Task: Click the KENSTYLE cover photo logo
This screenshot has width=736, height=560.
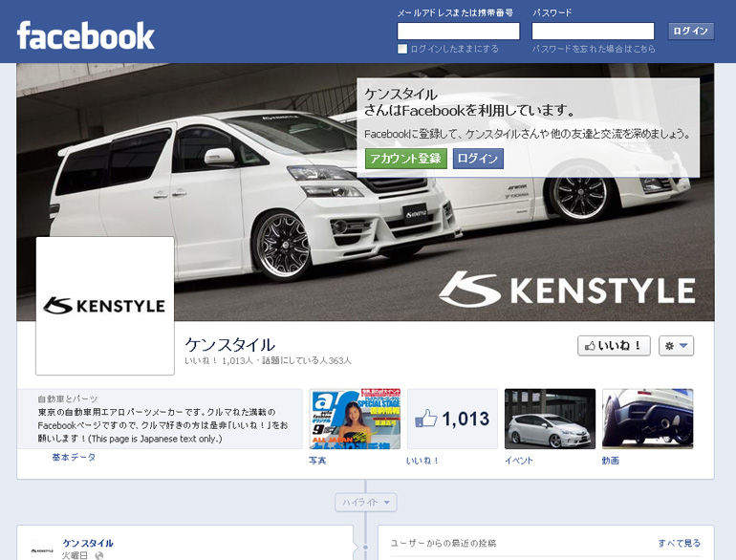Action: (x=567, y=290)
